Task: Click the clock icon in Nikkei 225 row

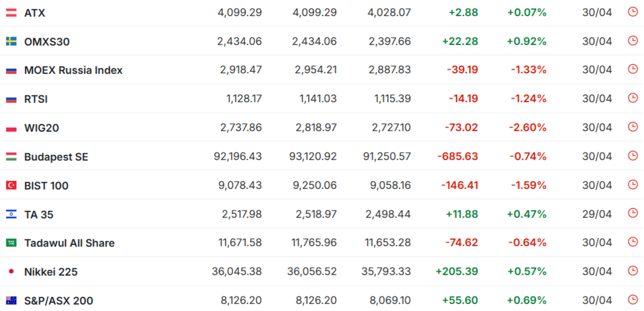Action: 633,271
